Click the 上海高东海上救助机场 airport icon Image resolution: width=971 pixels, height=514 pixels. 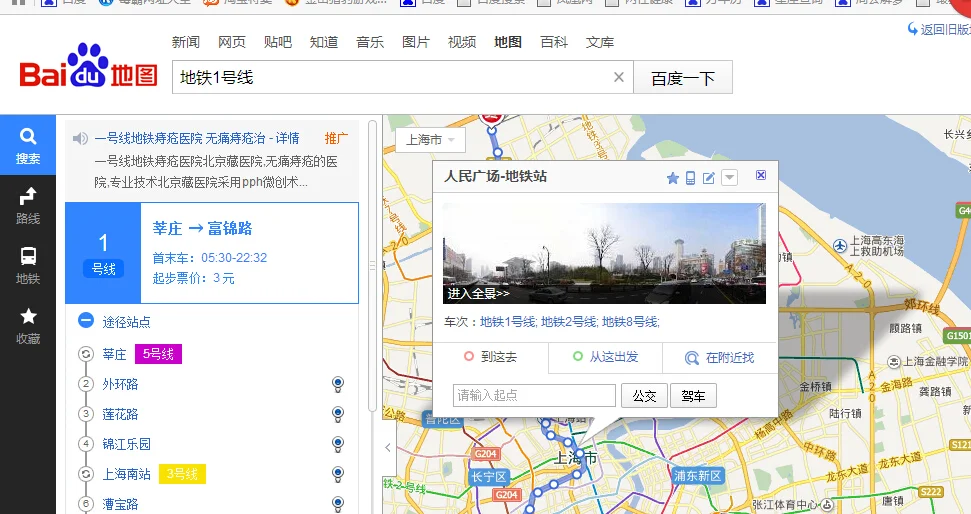[x=840, y=246]
